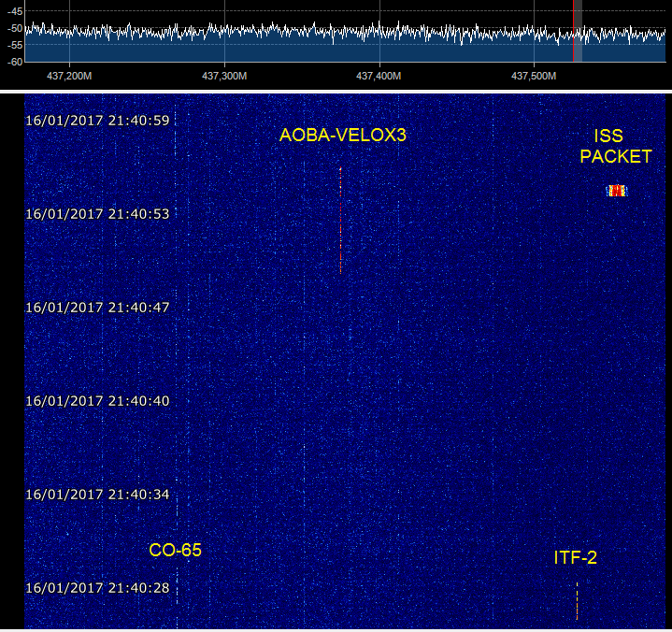Image resolution: width=672 pixels, height=632 pixels.
Task: Select the 437,200M frequency label
Action: pyautogui.click(x=69, y=77)
